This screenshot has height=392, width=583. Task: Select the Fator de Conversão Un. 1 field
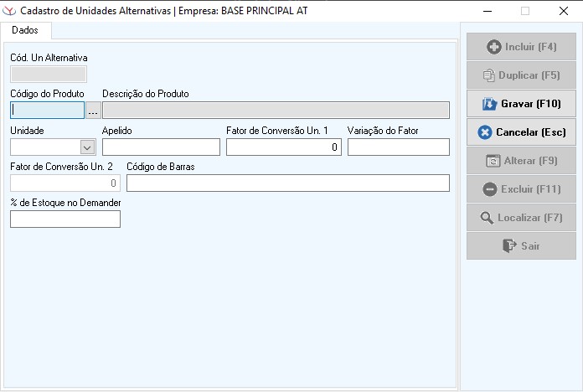click(x=283, y=147)
